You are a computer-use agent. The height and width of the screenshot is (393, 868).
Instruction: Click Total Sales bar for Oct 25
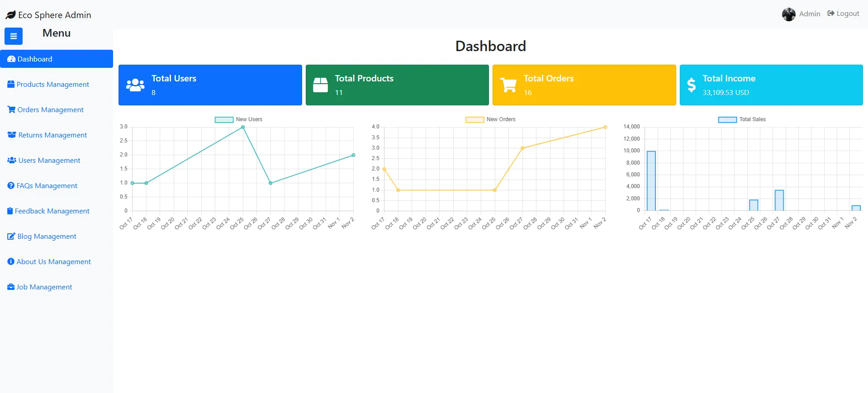(754, 205)
